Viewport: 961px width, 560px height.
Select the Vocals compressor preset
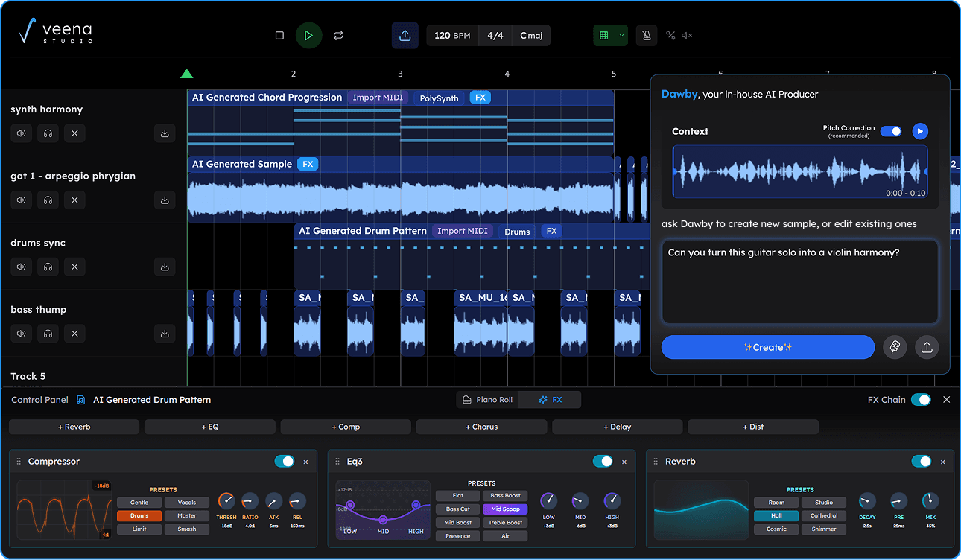pos(187,502)
